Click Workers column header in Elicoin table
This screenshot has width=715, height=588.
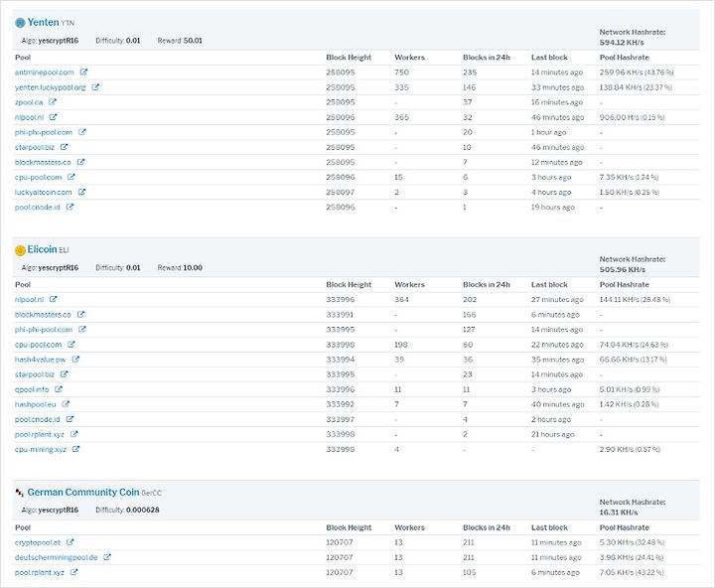click(x=409, y=285)
